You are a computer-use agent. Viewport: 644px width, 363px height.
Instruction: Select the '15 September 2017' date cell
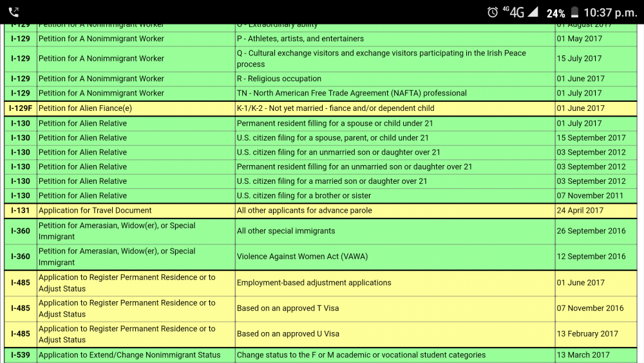point(596,138)
